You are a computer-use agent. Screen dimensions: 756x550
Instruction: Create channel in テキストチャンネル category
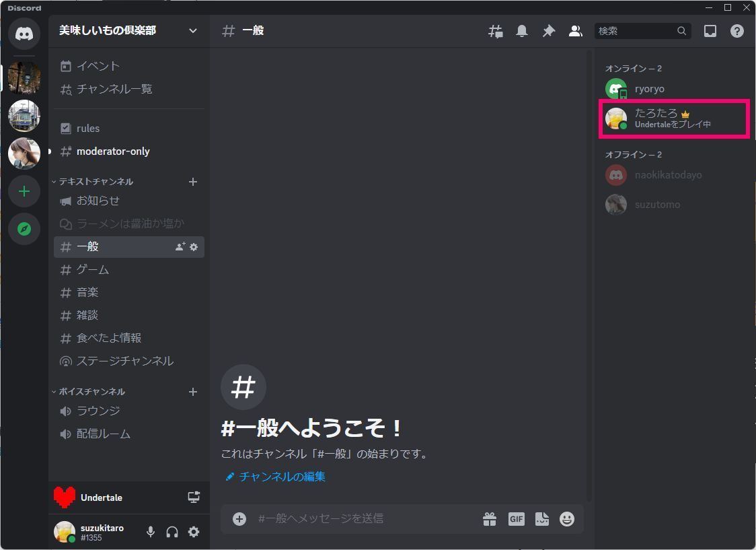(x=193, y=182)
